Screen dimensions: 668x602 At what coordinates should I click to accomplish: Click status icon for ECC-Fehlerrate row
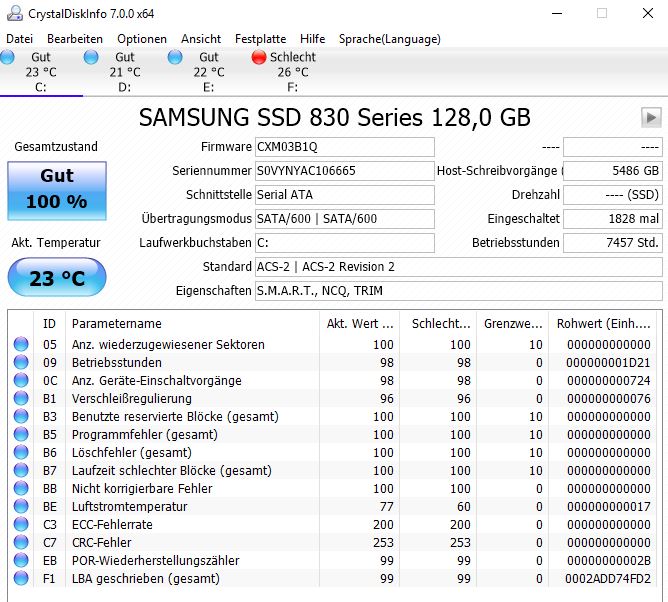click(21, 524)
